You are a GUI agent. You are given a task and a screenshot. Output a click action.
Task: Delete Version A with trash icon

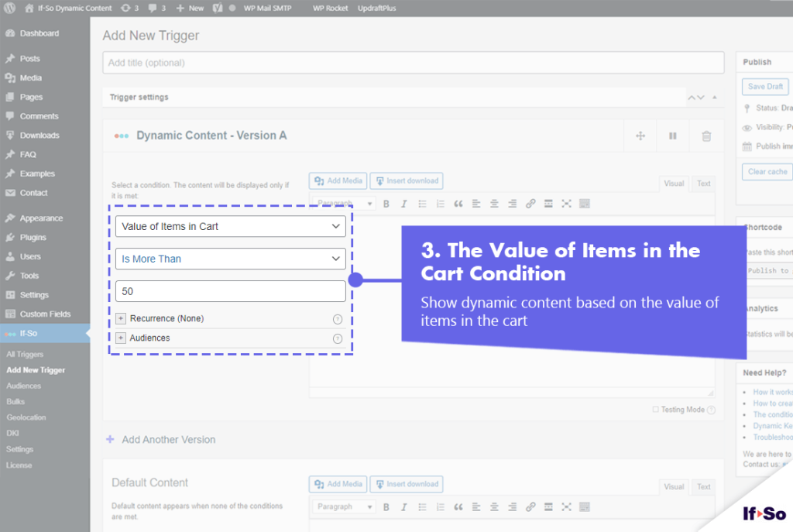706,136
